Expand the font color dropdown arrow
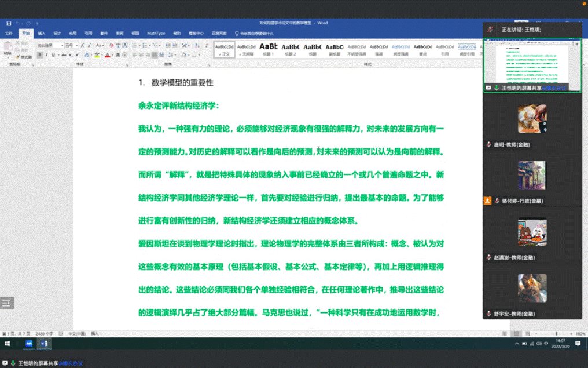 pyautogui.click(x=112, y=55)
